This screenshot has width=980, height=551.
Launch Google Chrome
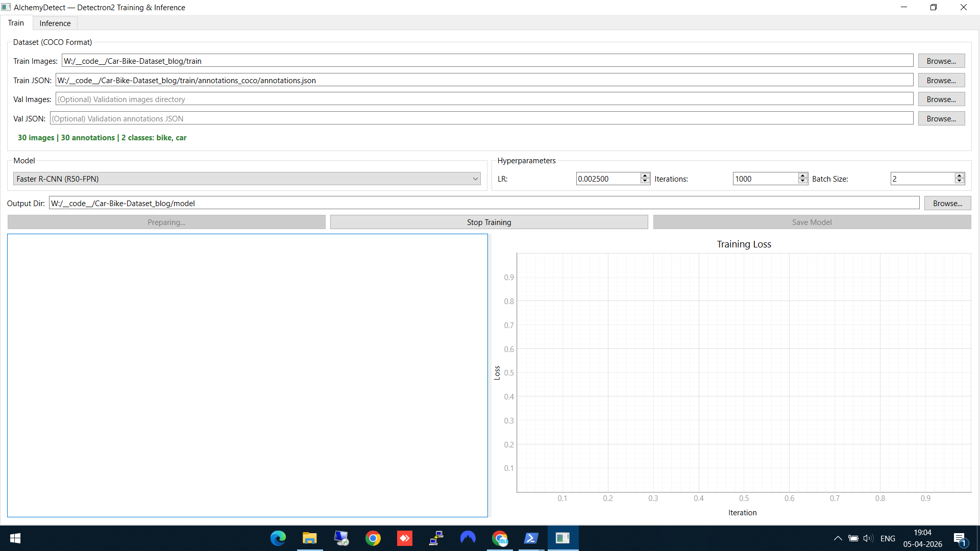[373, 538]
